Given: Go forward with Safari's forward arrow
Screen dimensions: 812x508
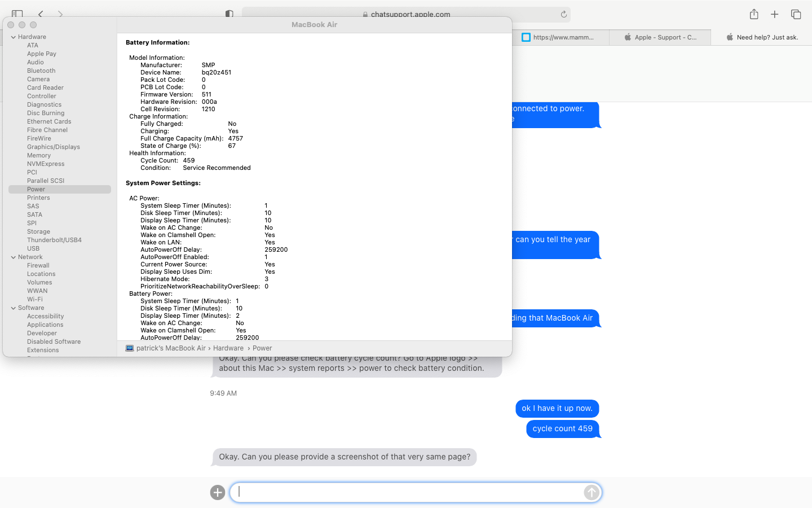Looking at the screenshot, I should tap(60, 14).
